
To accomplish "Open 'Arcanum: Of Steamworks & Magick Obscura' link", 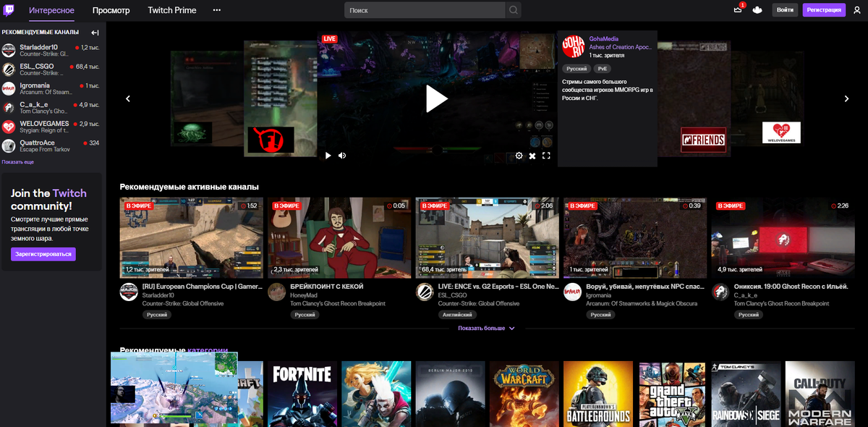I will pos(642,304).
